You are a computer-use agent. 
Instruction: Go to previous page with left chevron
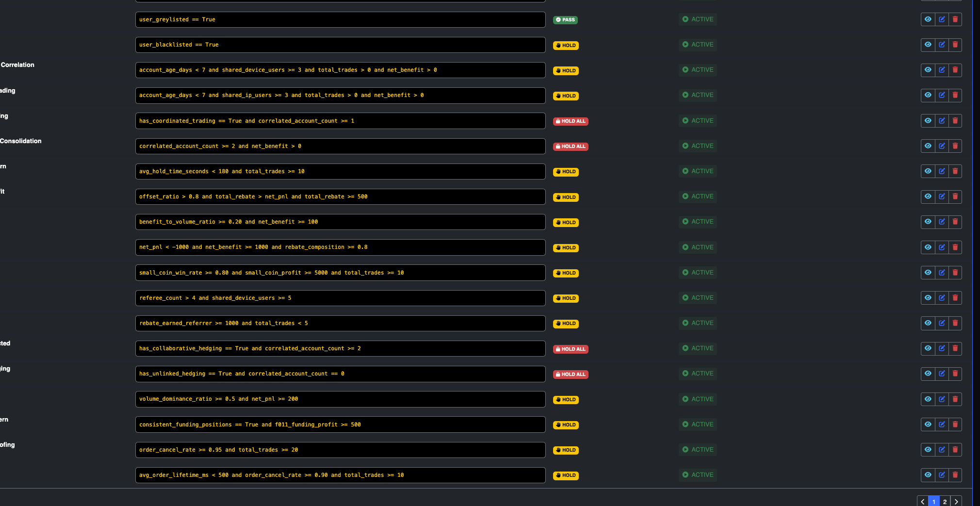point(923,502)
